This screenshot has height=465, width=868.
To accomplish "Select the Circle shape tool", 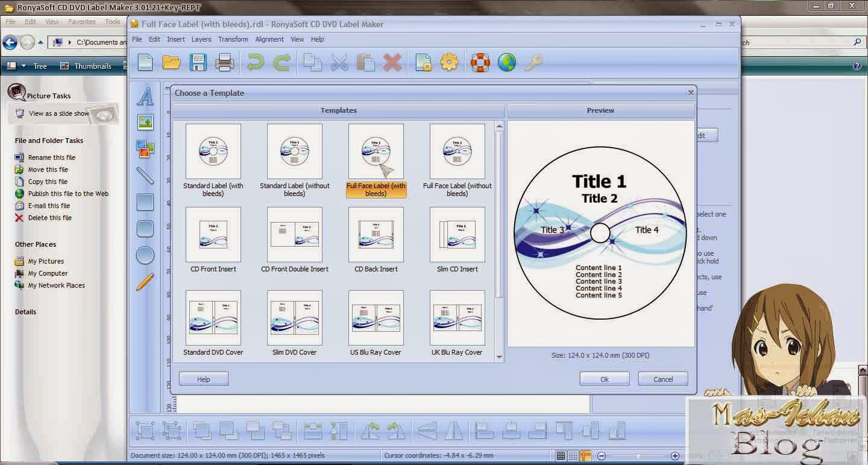I will click(145, 255).
